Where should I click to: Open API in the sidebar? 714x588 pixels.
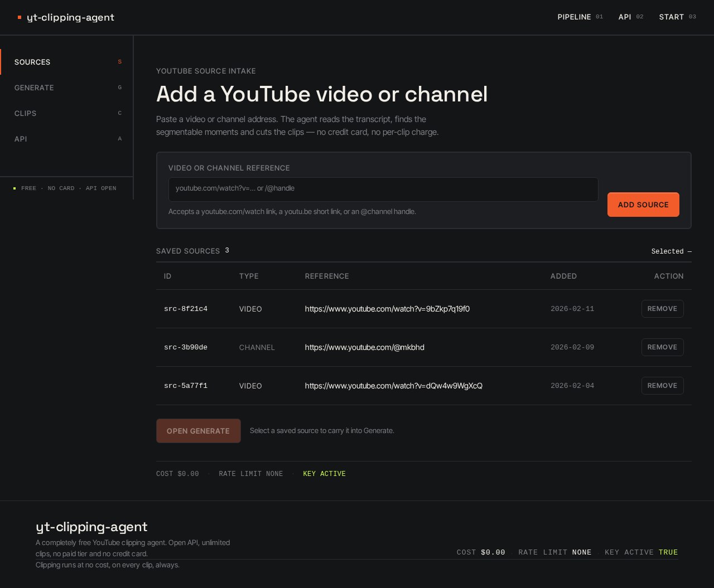(67, 139)
